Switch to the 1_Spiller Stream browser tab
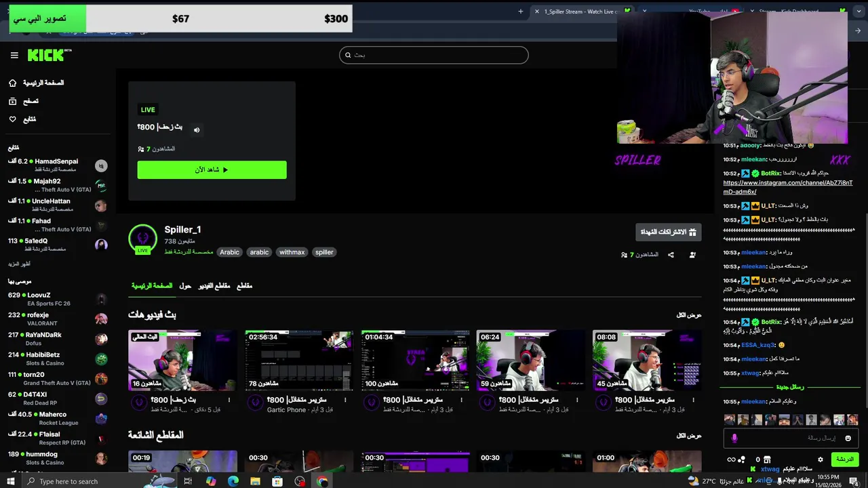 tap(580, 11)
